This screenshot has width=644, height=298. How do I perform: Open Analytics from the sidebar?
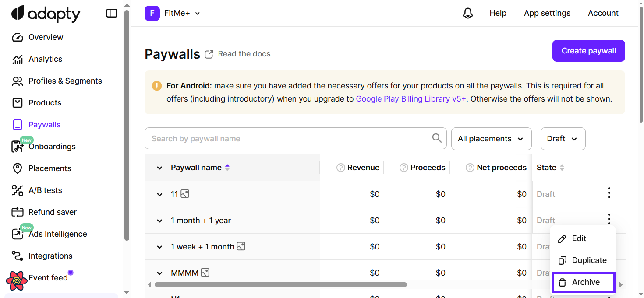pos(45,59)
